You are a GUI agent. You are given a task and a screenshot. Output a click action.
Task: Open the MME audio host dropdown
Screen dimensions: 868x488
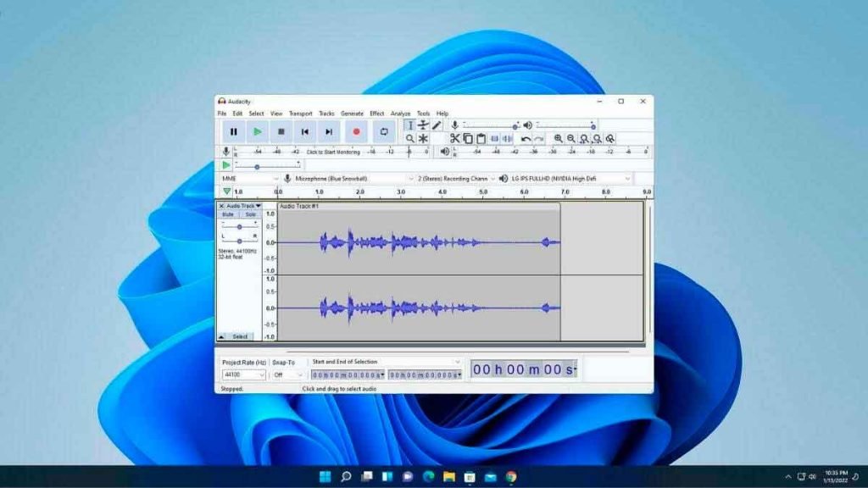[249, 179]
